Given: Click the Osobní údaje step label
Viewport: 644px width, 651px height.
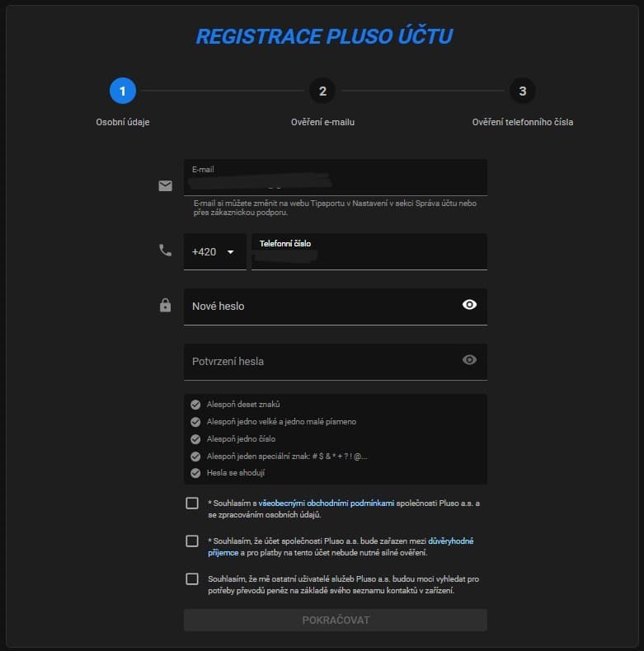Looking at the screenshot, I should (x=123, y=122).
